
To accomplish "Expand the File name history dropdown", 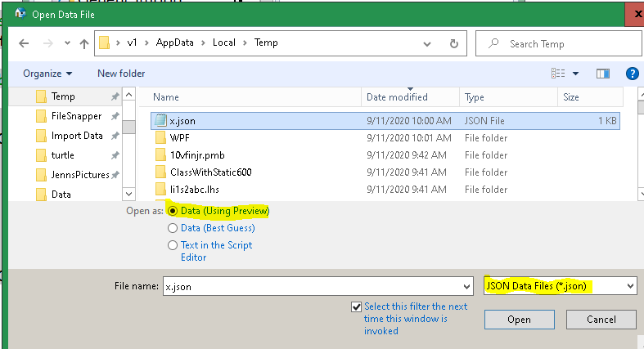I will click(466, 286).
